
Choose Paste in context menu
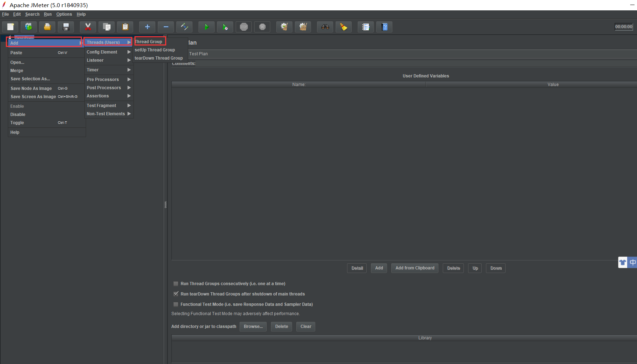(x=46, y=53)
